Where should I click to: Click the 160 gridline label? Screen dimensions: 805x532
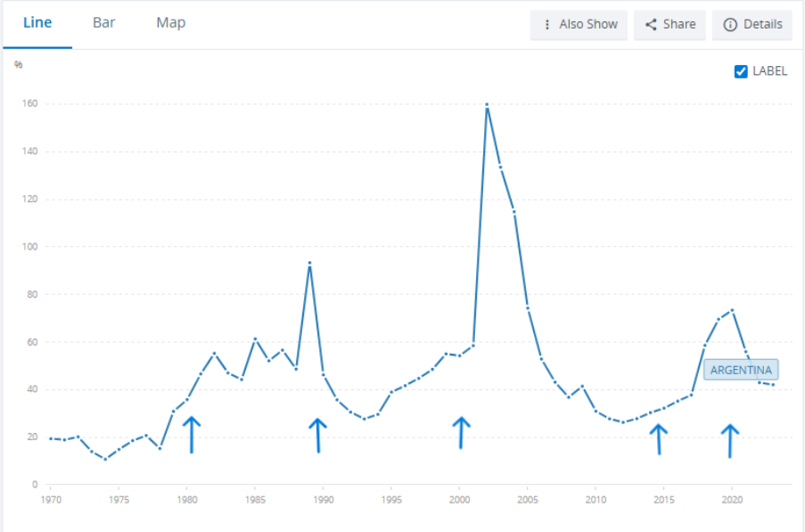[32, 104]
